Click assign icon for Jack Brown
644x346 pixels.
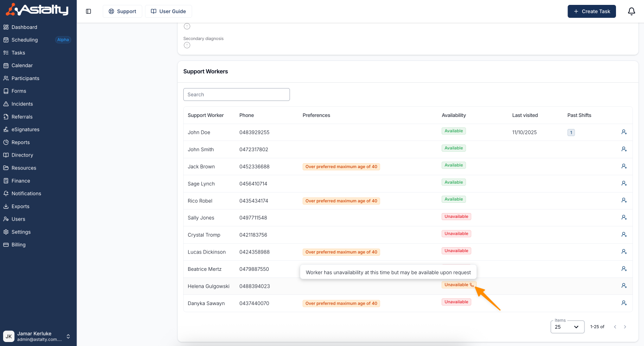(x=624, y=166)
